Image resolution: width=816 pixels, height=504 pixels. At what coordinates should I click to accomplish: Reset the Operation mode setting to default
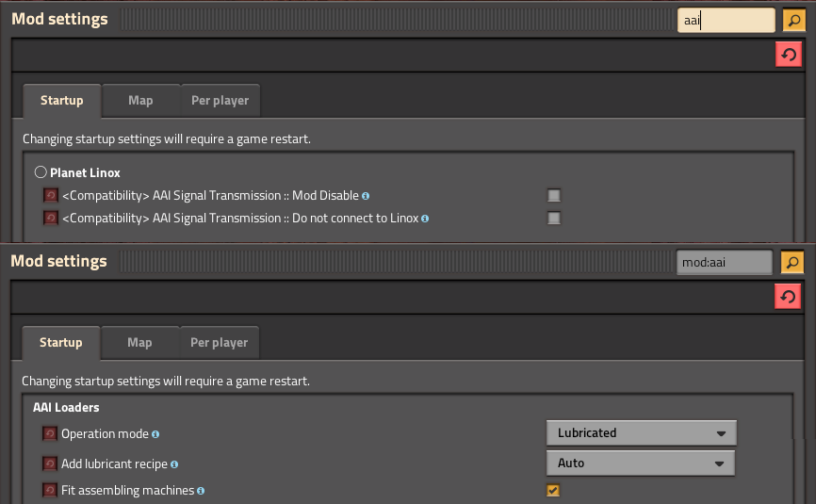pos(50,434)
